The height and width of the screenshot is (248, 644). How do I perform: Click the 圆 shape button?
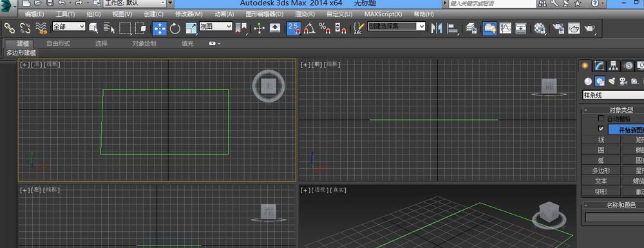click(601, 150)
